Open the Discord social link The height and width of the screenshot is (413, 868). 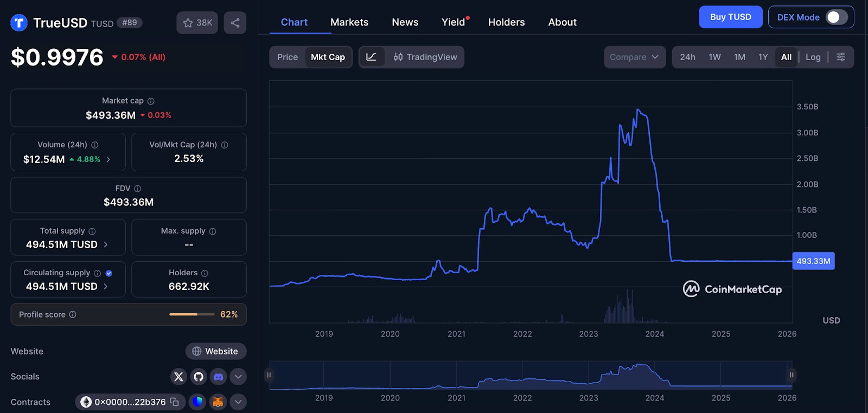[x=219, y=377]
